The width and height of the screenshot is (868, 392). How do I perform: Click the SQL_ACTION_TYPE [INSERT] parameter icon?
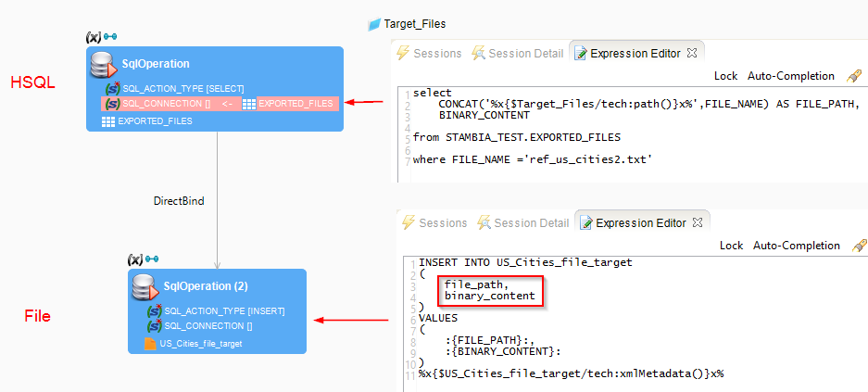[154, 310]
